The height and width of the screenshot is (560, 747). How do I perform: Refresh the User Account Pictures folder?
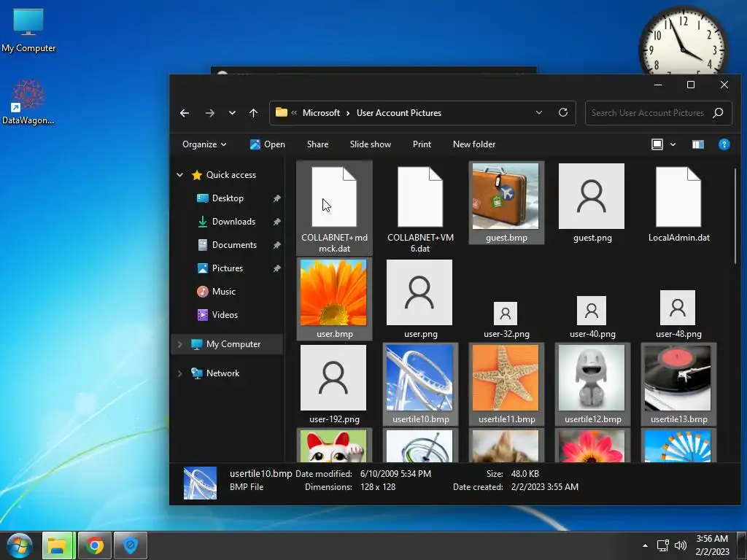pos(563,112)
